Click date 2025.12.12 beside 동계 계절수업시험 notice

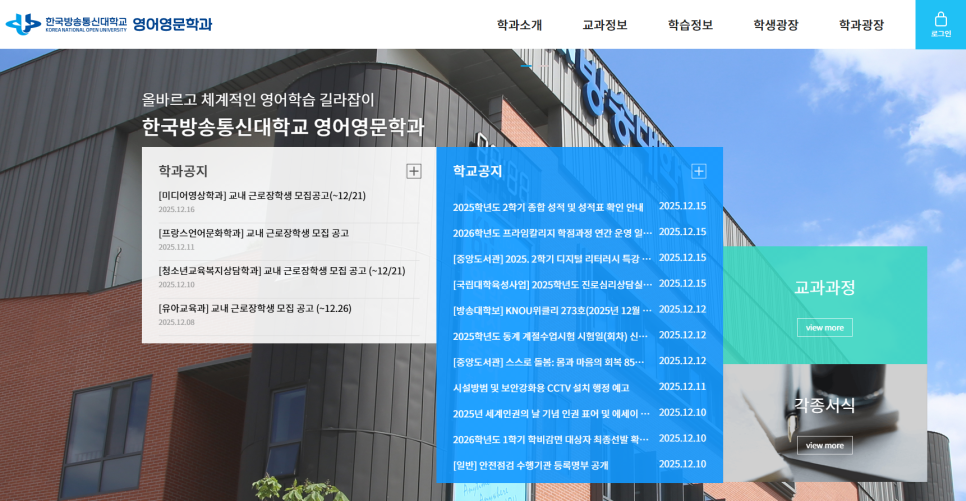683,335
